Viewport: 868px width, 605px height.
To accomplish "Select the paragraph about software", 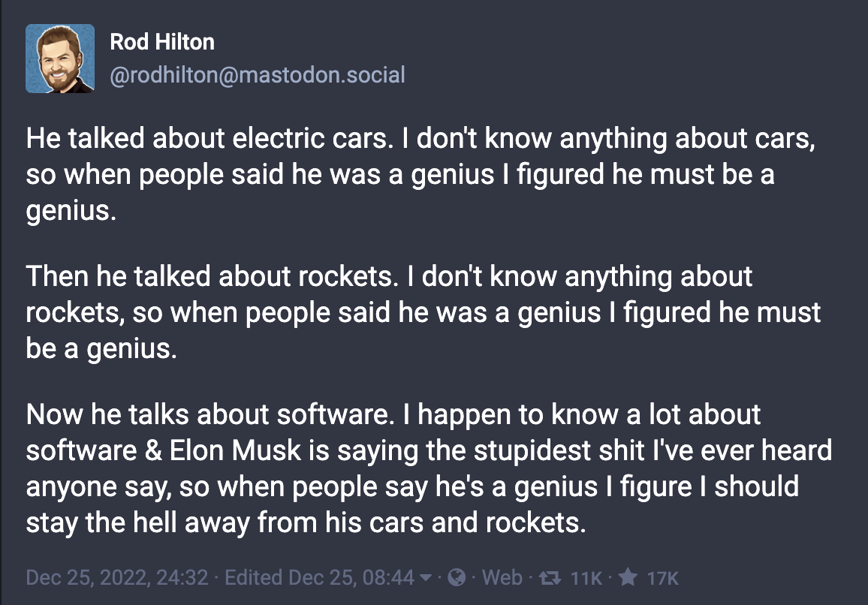I will click(x=429, y=468).
